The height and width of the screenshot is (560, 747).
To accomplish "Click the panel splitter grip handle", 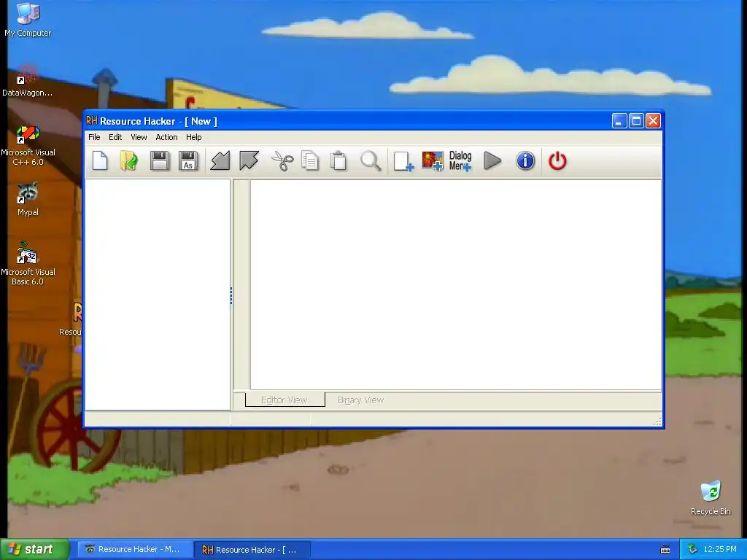I will [x=231, y=296].
